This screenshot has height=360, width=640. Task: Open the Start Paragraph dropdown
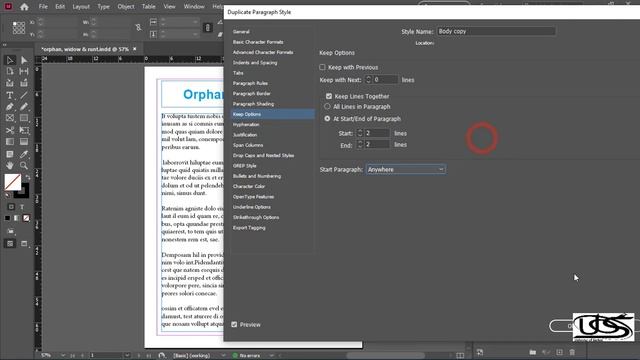click(x=405, y=169)
